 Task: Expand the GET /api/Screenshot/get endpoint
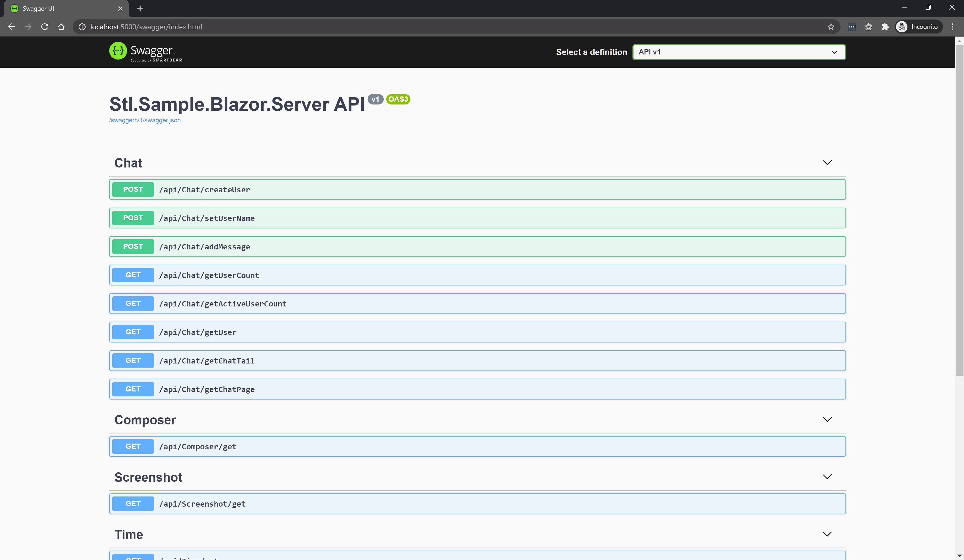[x=477, y=503]
